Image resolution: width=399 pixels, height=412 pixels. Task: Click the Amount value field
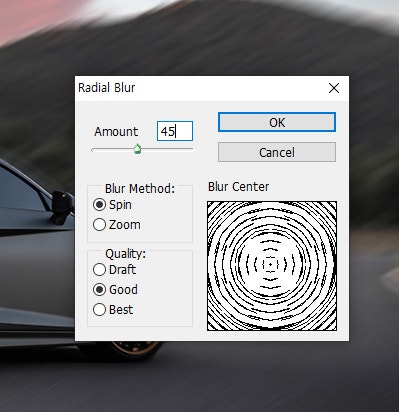[175, 131]
